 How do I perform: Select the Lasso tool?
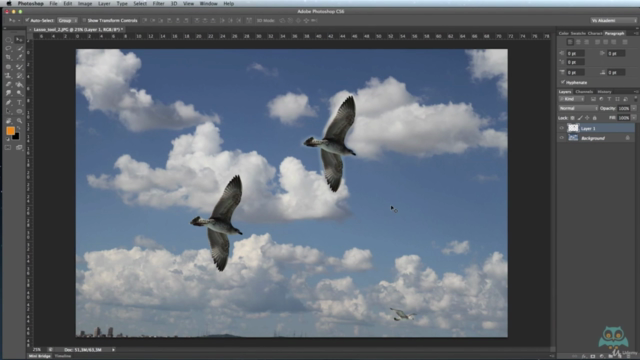pos(9,48)
